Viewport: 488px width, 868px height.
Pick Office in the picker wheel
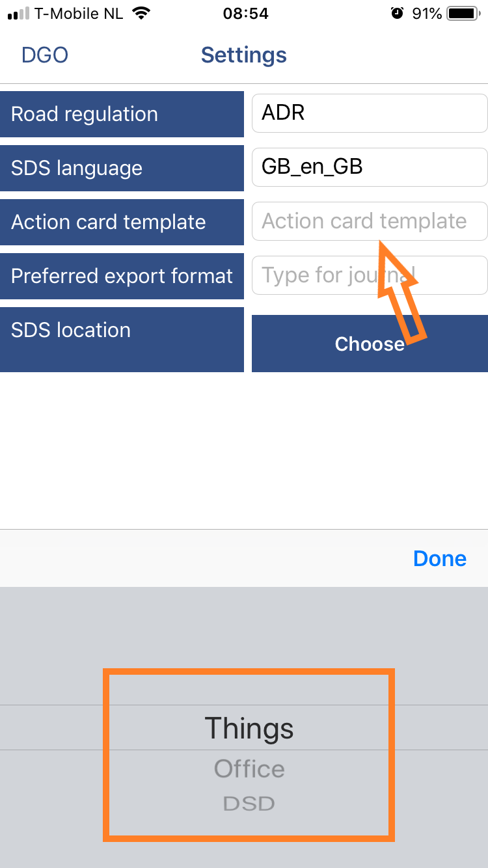point(249,769)
